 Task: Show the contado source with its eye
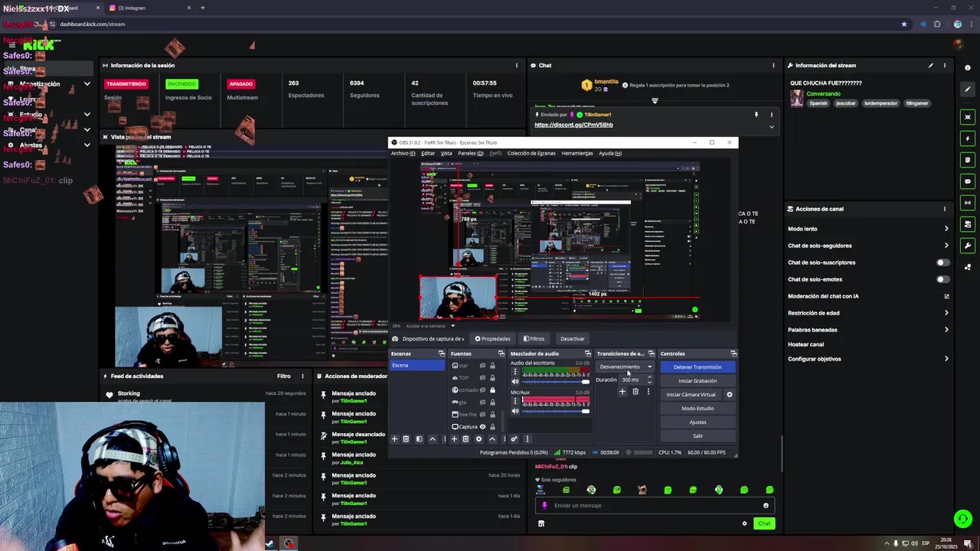coord(482,390)
